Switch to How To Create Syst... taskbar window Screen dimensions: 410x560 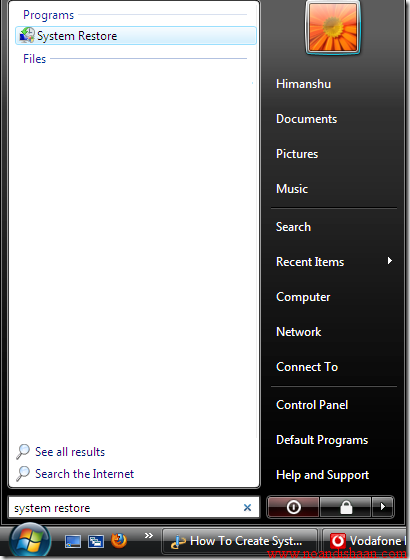[x=240, y=541]
